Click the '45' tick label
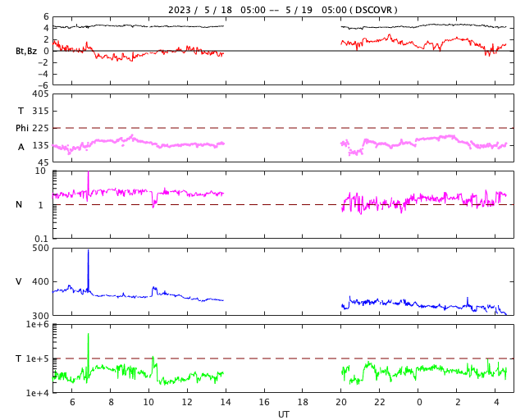The width and height of the screenshot is (525, 420). point(43,162)
